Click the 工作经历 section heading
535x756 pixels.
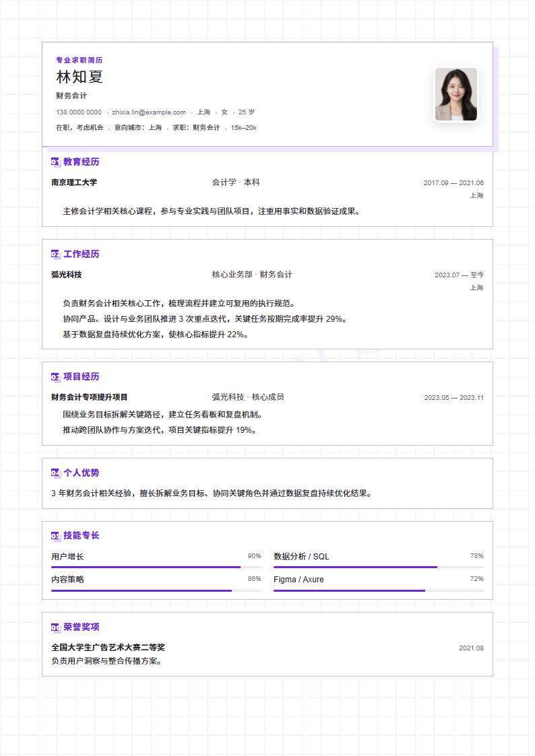[81, 254]
